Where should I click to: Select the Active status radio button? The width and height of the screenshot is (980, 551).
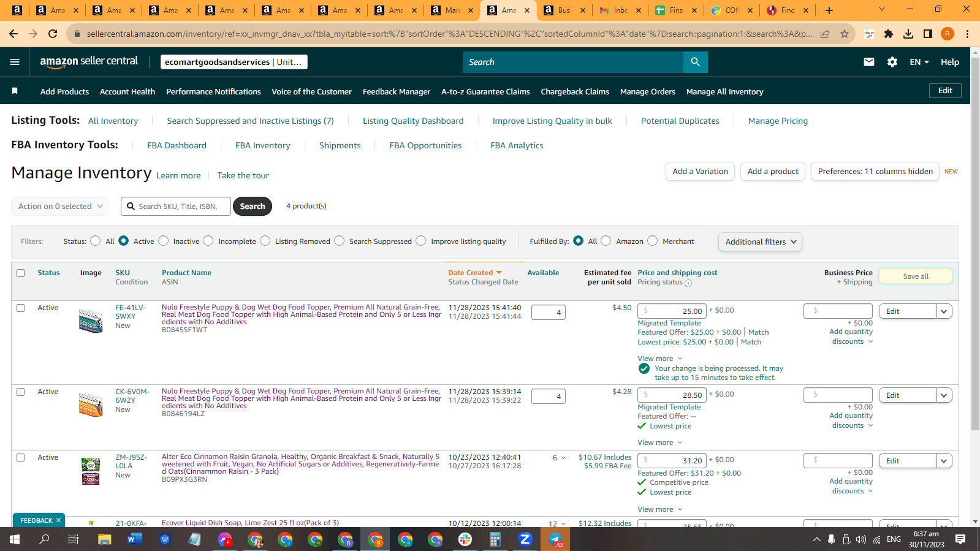point(124,241)
